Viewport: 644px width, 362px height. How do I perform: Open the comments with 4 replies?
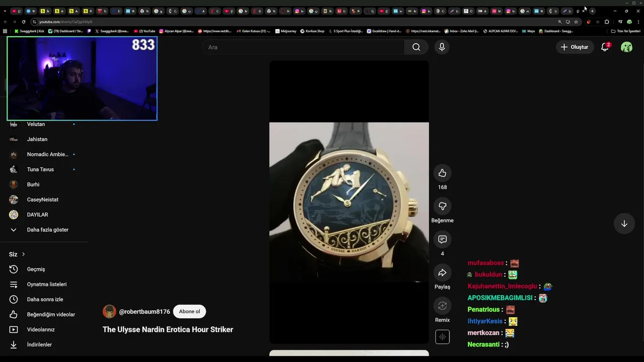442,239
